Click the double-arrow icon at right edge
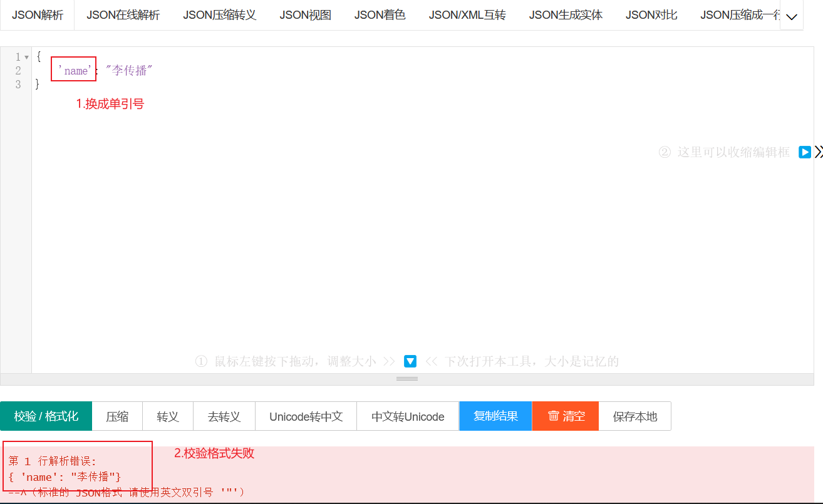Image resolution: width=823 pixels, height=504 pixels. point(818,152)
